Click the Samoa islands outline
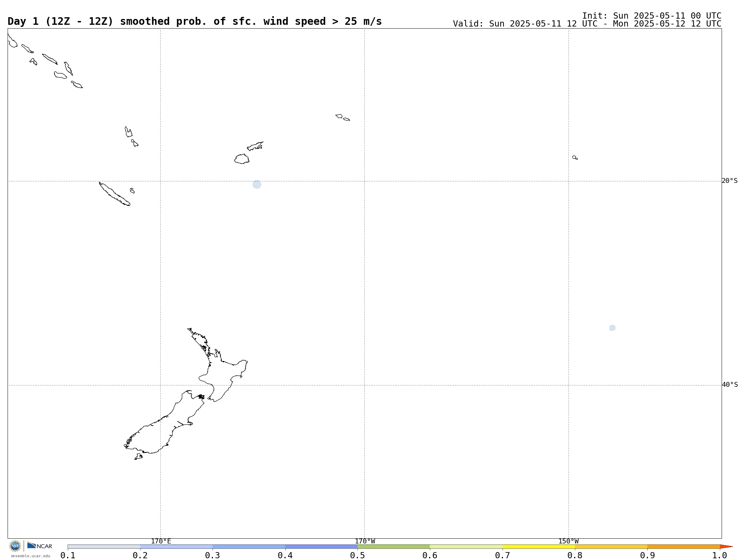 [x=343, y=117]
